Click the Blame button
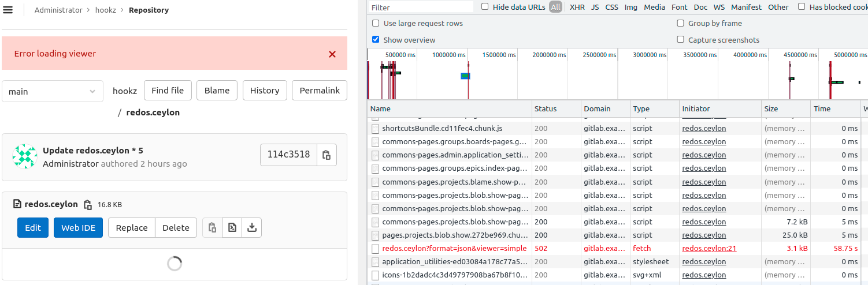 [217, 91]
